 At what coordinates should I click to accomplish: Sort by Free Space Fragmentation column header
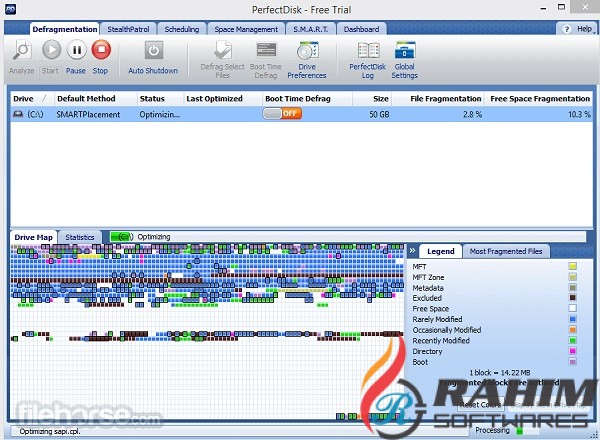(539, 99)
